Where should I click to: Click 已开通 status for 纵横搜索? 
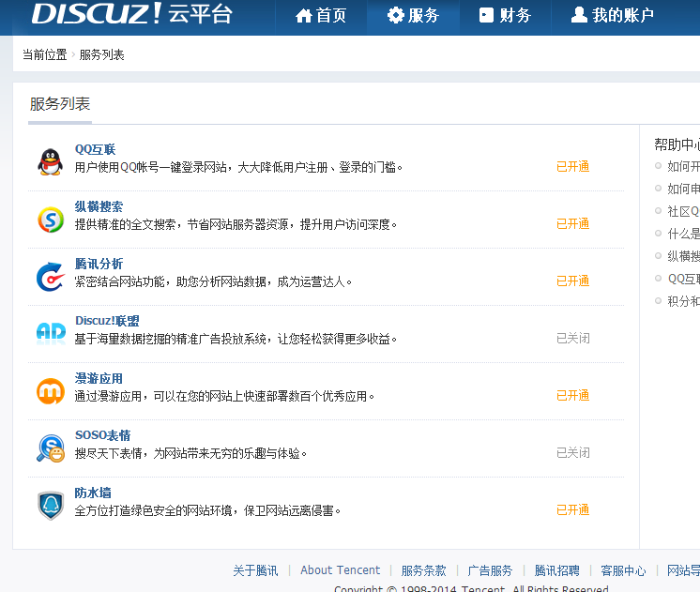(x=572, y=223)
